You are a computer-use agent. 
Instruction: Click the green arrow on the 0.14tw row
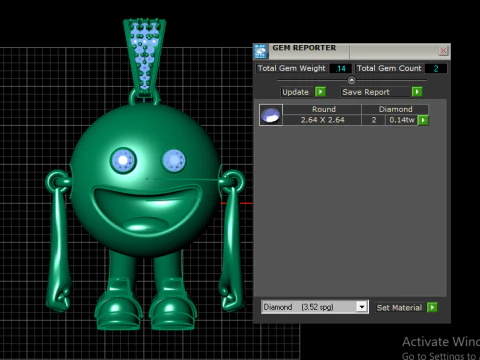point(423,120)
